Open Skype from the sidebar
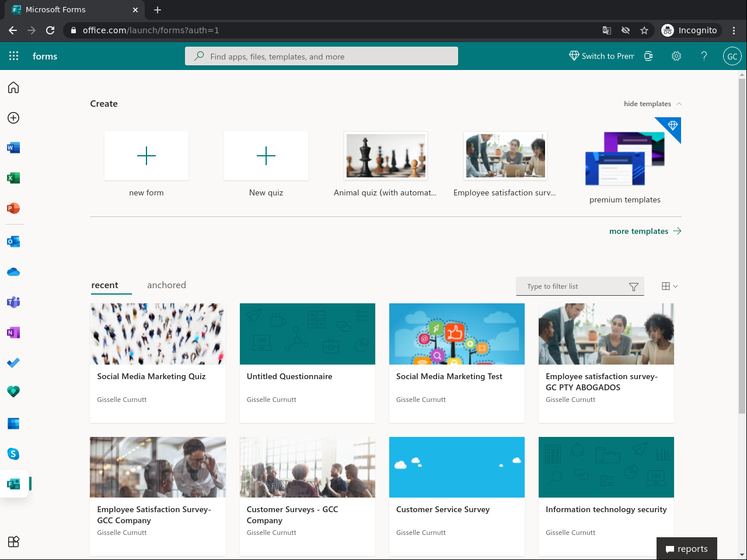Image resolution: width=747 pixels, height=560 pixels. [x=13, y=454]
